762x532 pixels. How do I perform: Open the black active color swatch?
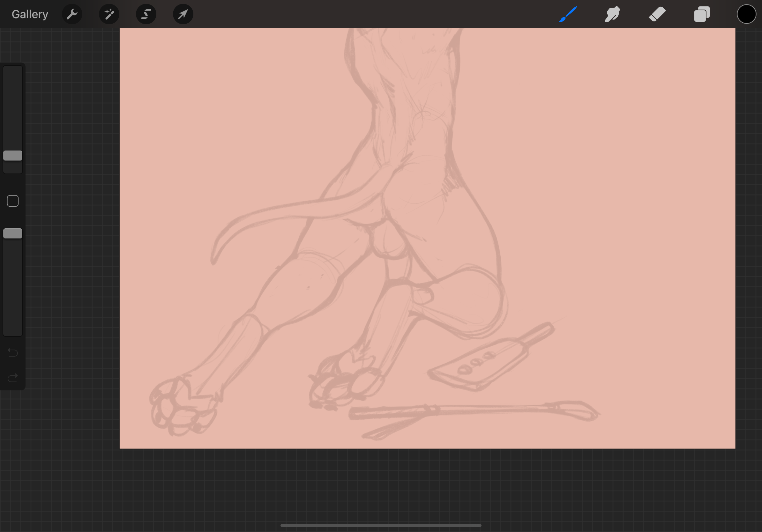[746, 14]
